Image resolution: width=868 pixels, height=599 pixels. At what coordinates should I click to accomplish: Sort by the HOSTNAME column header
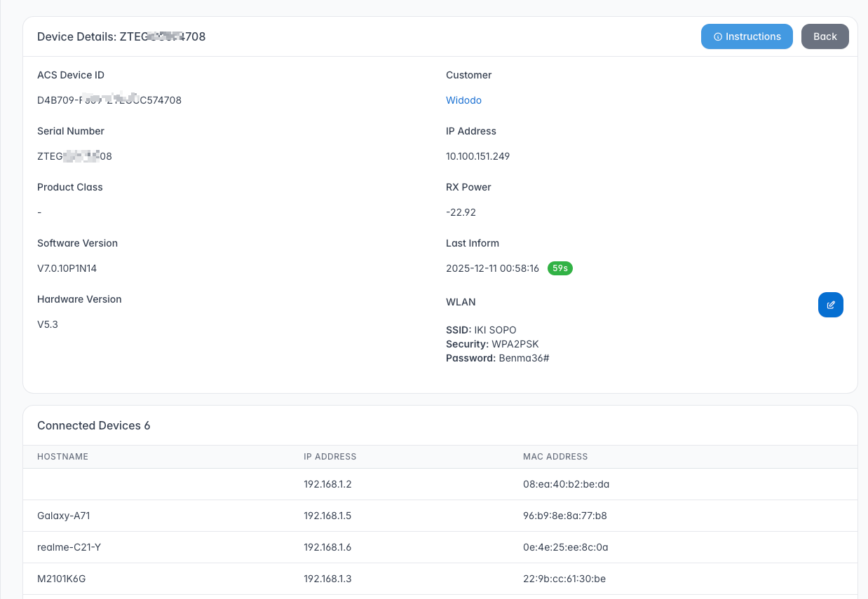coord(62,457)
